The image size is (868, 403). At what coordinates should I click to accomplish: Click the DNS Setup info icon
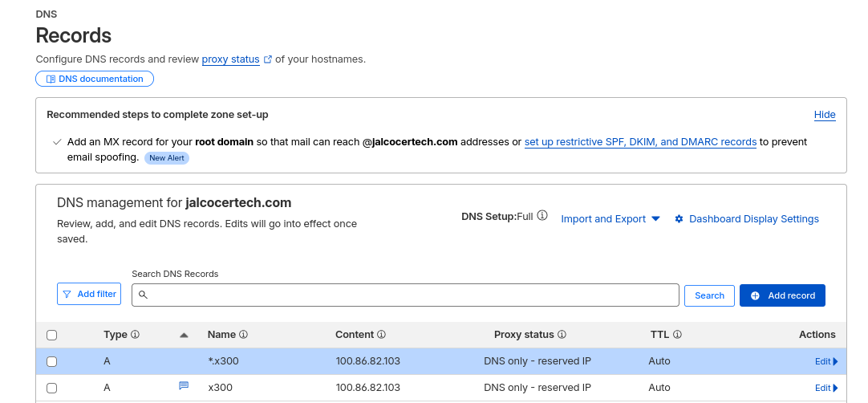tap(542, 216)
